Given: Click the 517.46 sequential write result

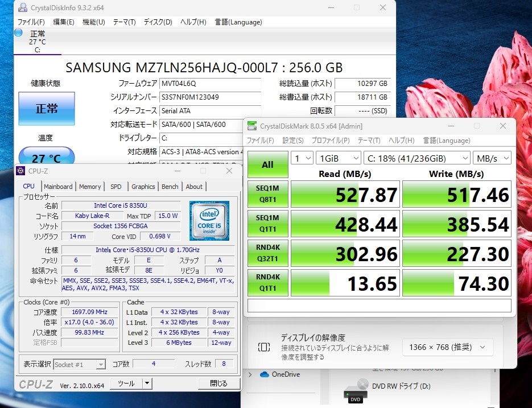Looking at the screenshot, I should [457, 194].
